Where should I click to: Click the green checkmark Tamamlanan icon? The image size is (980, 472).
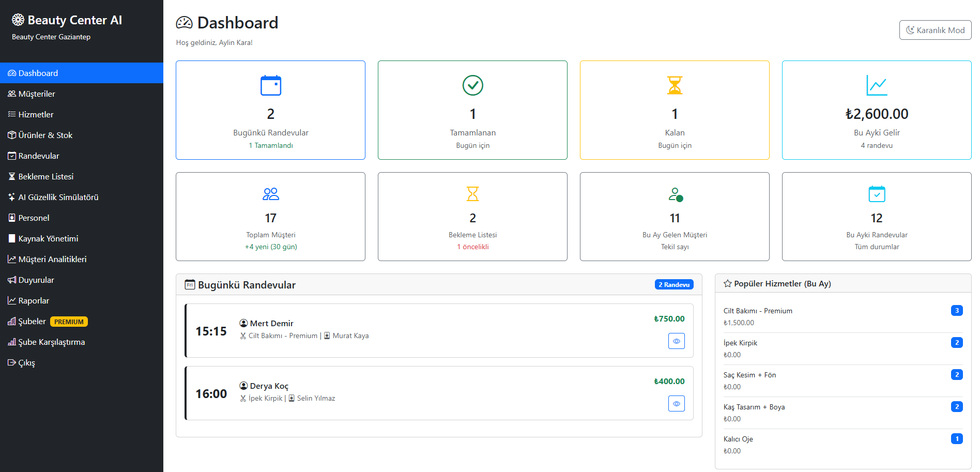472,86
